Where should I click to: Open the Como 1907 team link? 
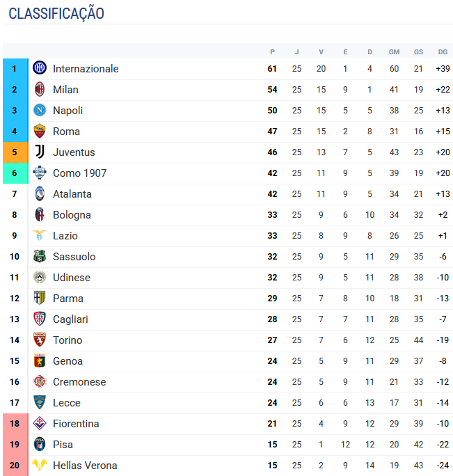click(x=79, y=173)
